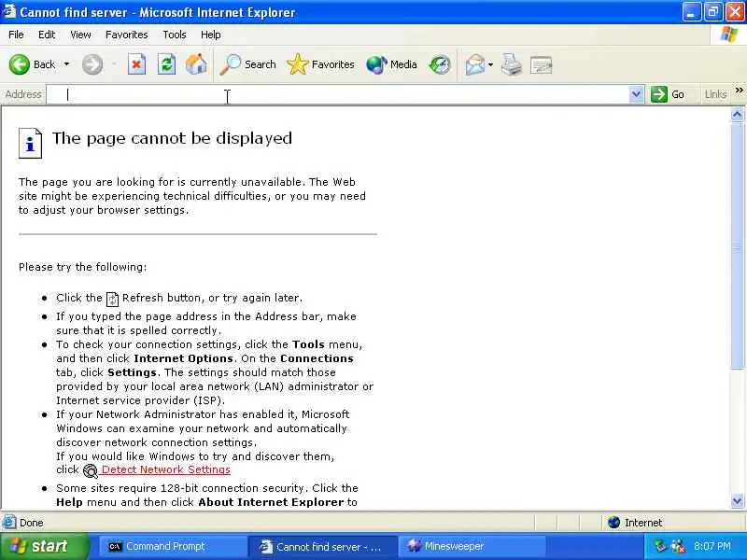The height and width of the screenshot is (560, 747).
Task: Click the Mail envelope icon
Action: tap(475, 64)
